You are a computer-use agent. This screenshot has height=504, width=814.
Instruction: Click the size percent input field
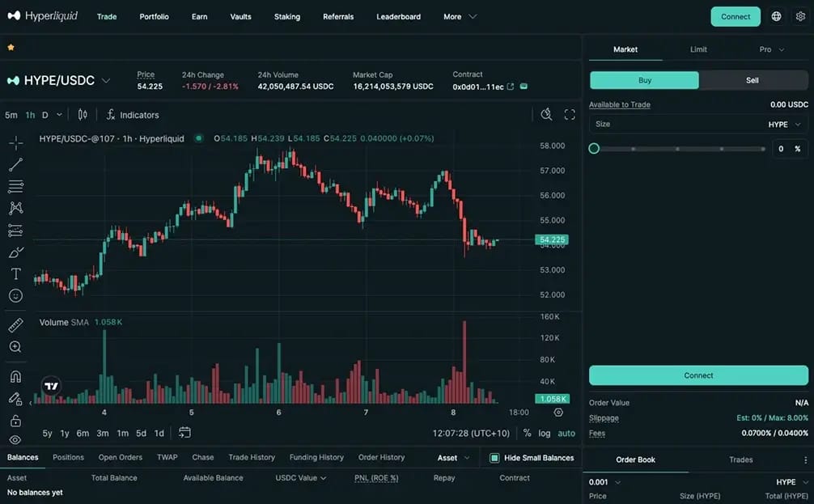coord(790,149)
